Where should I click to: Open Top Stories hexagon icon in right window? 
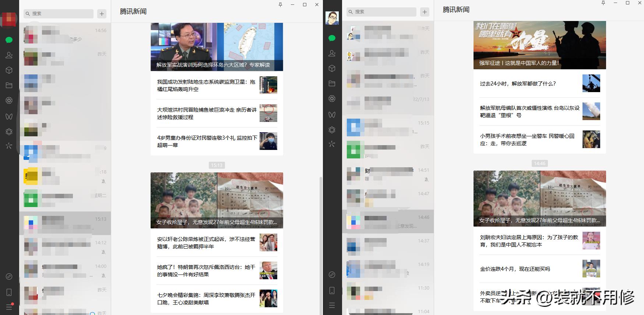tap(332, 129)
